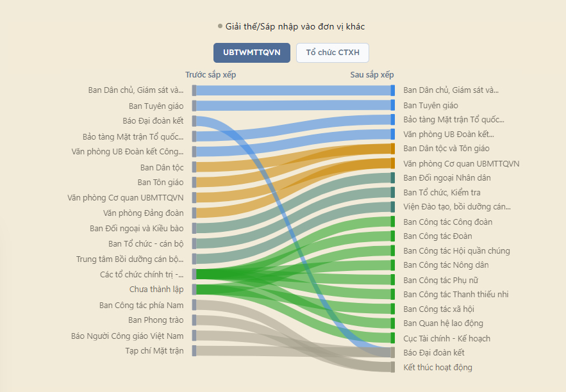Select the Chưa thành lập source node
Image resolution: width=566 pixels, height=392 pixels.
point(194,290)
